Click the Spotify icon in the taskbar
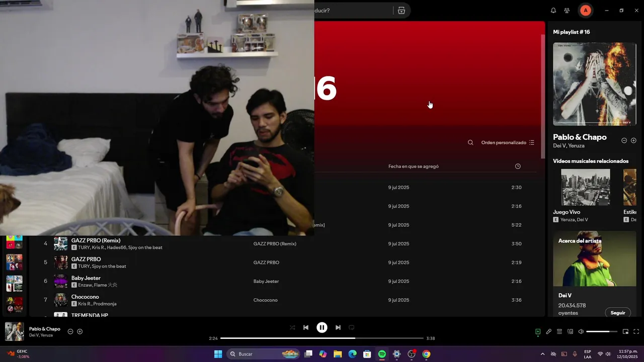The image size is (644, 362). click(x=382, y=354)
